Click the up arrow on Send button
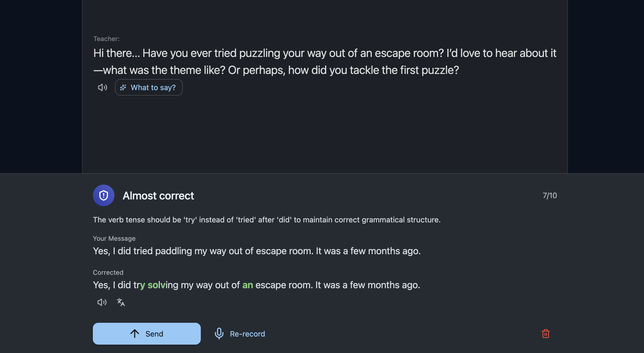The width and height of the screenshot is (644, 353). click(135, 334)
